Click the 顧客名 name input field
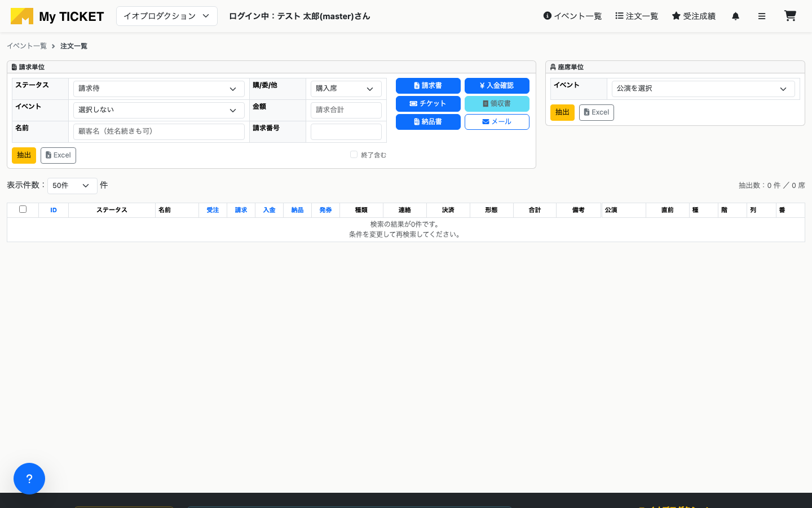This screenshot has height=508, width=812. (159, 132)
